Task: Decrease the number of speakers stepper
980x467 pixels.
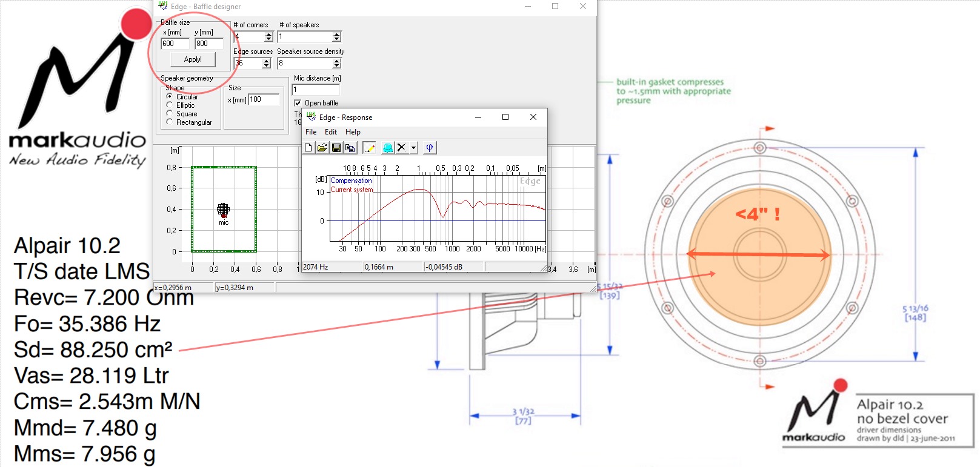Action: 337,39
